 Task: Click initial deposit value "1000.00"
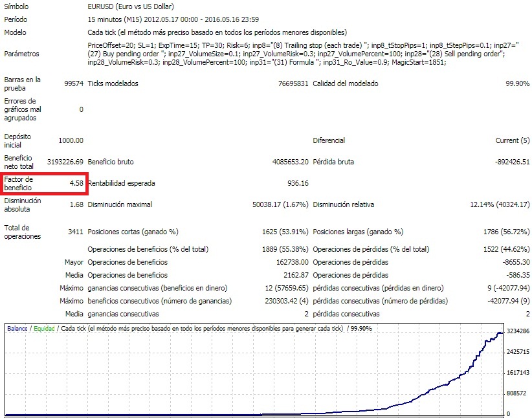(71, 140)
